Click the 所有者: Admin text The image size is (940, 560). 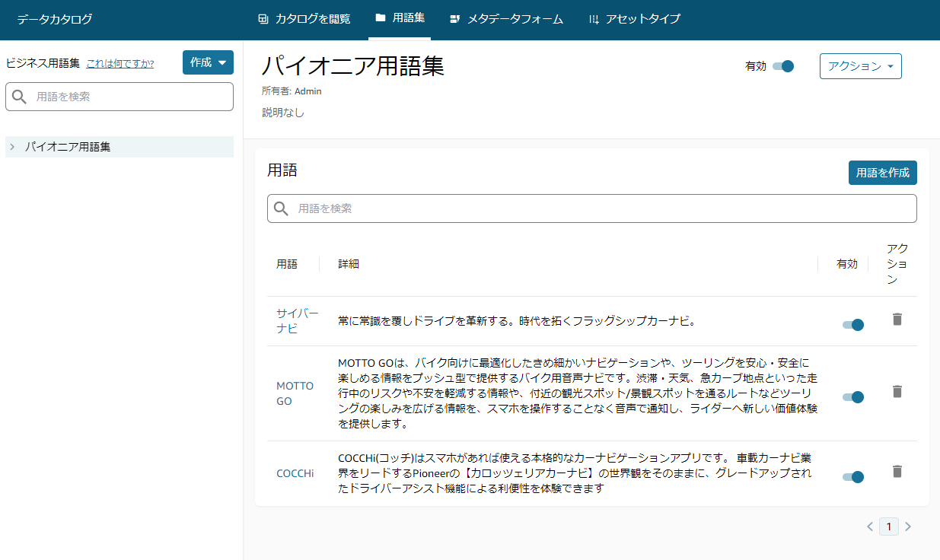coord(292,91)
